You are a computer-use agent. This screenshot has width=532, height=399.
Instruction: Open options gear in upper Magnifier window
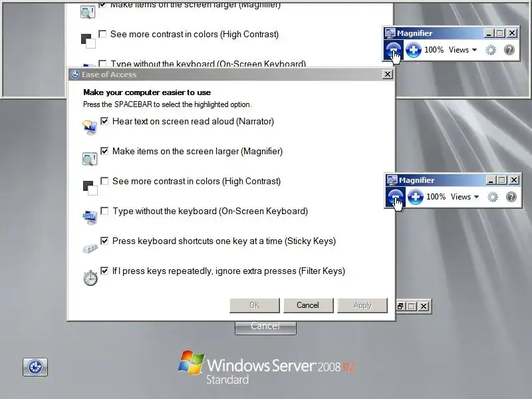point(491,51)
